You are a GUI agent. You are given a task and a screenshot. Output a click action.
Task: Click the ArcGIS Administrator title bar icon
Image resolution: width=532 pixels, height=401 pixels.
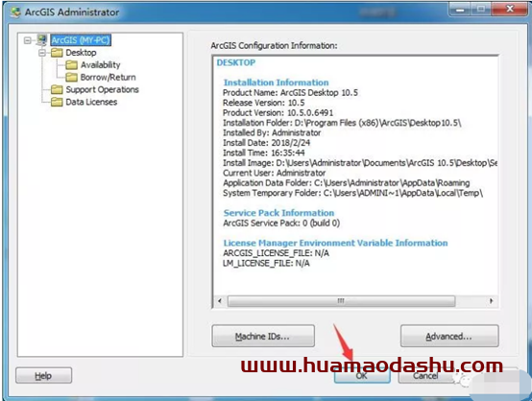15,12
